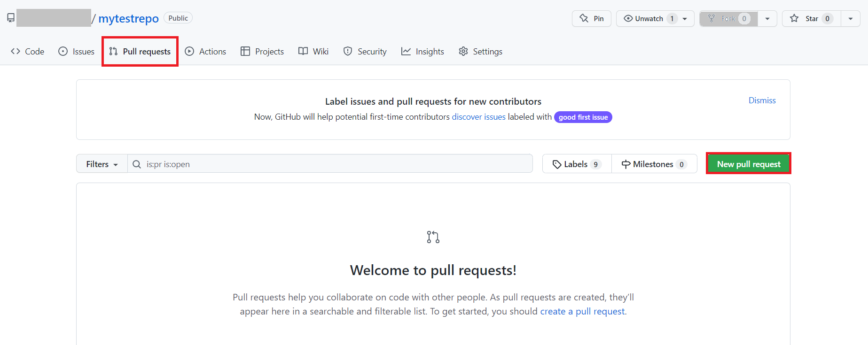Click the 'good first issue' purple label
The image size is (868, 345).
583,117
